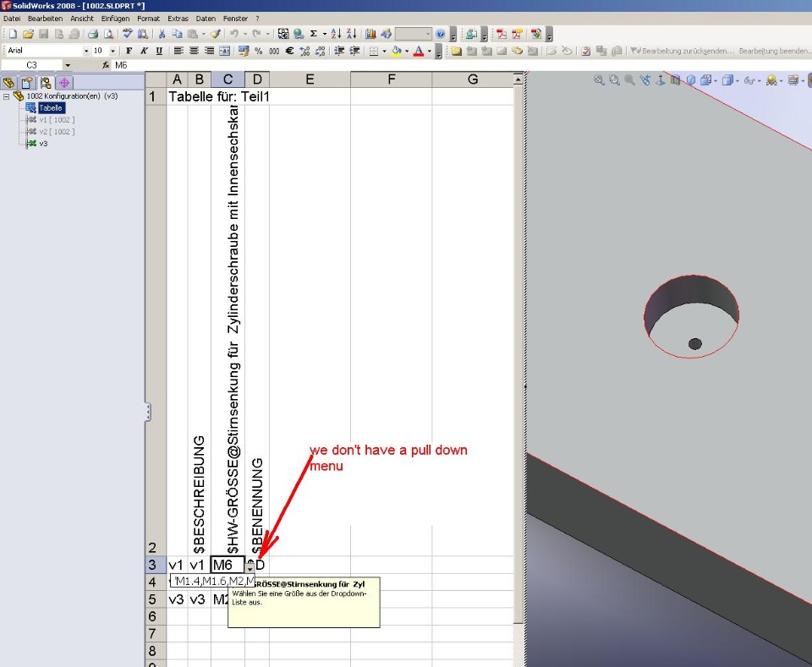Collapse the 1002 Konfiguration(en) tree node
The height and width of the screenshot is (667, 812).
[6, 96]
